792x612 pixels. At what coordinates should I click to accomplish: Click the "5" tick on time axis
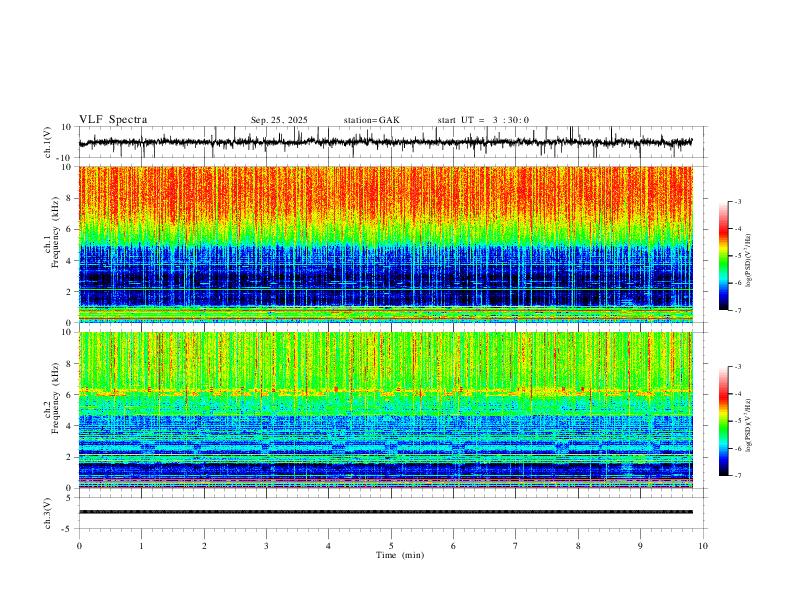pyautogui.click(x=391, y=546)
